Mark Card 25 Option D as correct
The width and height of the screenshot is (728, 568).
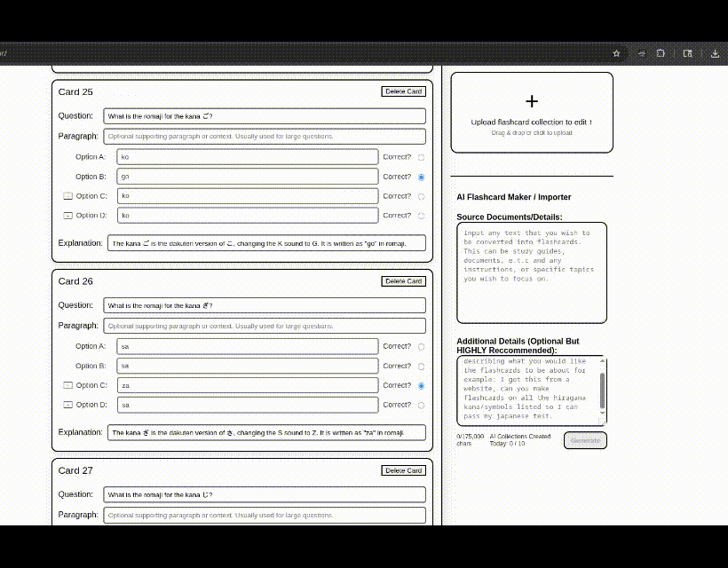tap(421, 216)
